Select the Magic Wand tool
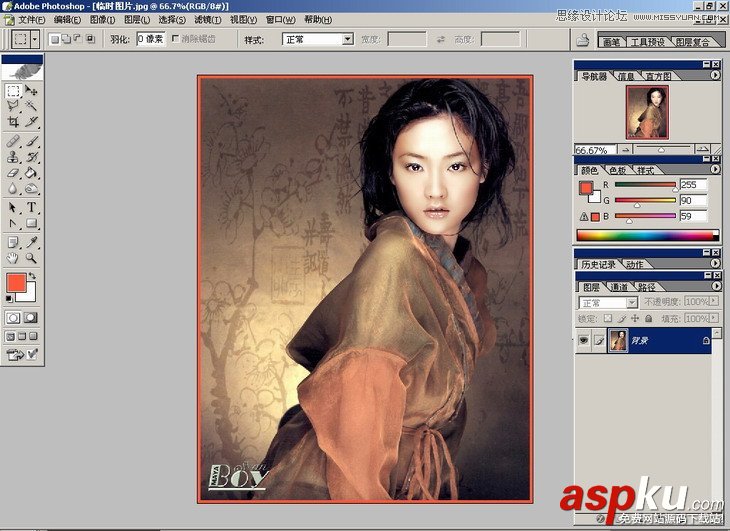Viewport: 730px width, 531px height. coord(31,106)
